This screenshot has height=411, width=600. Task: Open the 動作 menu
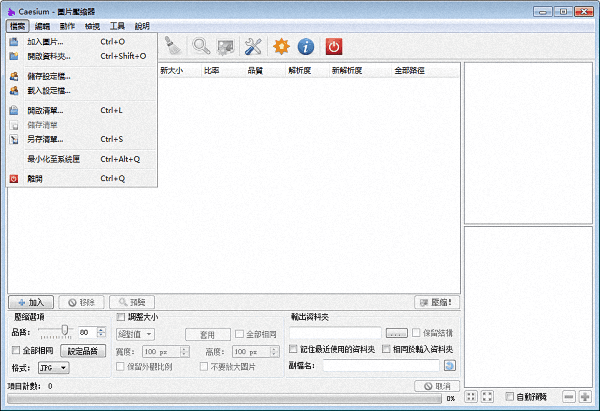(x=67, y=26)
